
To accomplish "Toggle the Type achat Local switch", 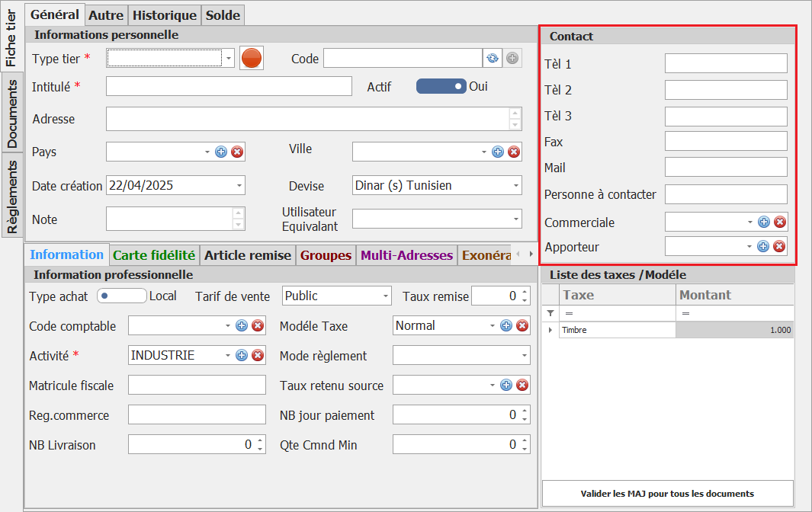I will pos(121,296).
